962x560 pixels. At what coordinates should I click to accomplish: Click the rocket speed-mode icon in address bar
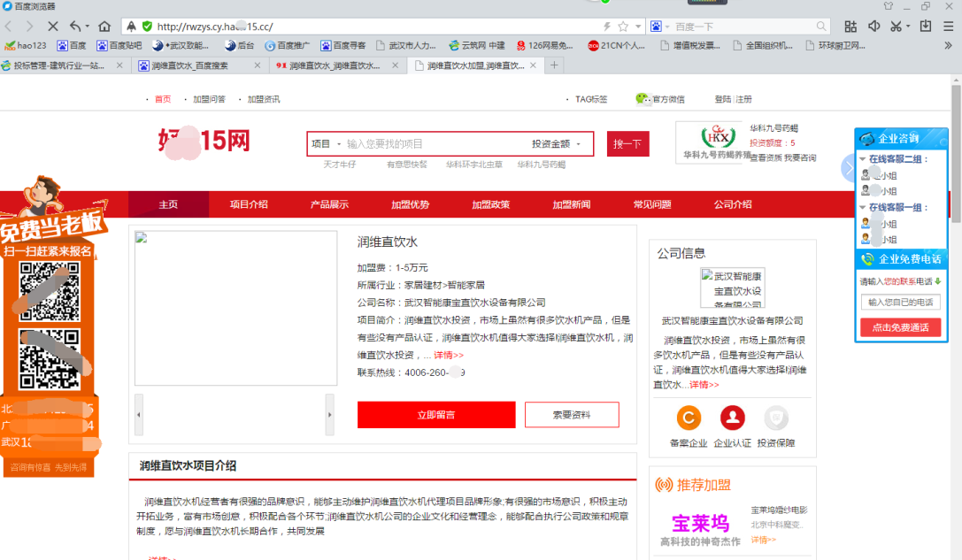click(131, 27)
